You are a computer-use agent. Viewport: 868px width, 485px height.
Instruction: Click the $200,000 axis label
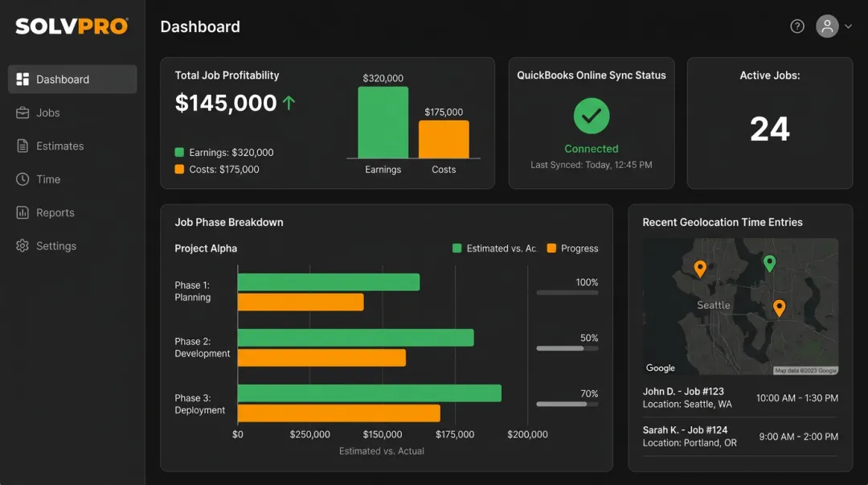click(x=527, y=434)
